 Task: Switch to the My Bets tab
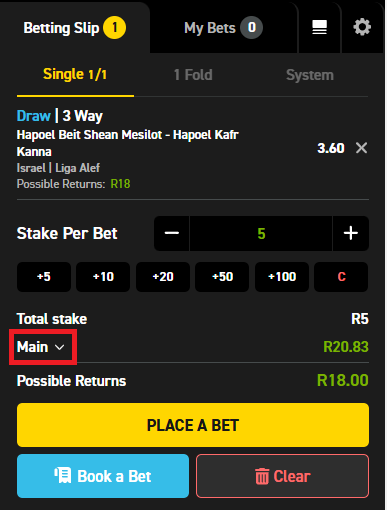click(223, 28)
